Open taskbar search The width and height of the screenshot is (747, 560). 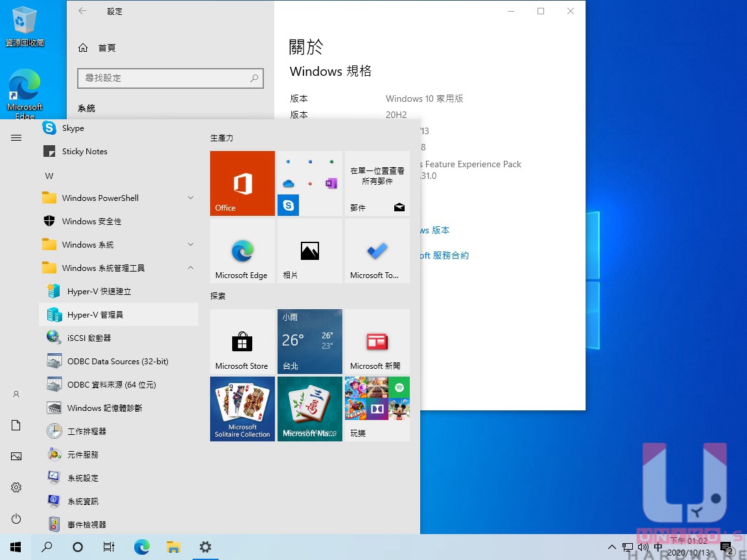[47, 547]
